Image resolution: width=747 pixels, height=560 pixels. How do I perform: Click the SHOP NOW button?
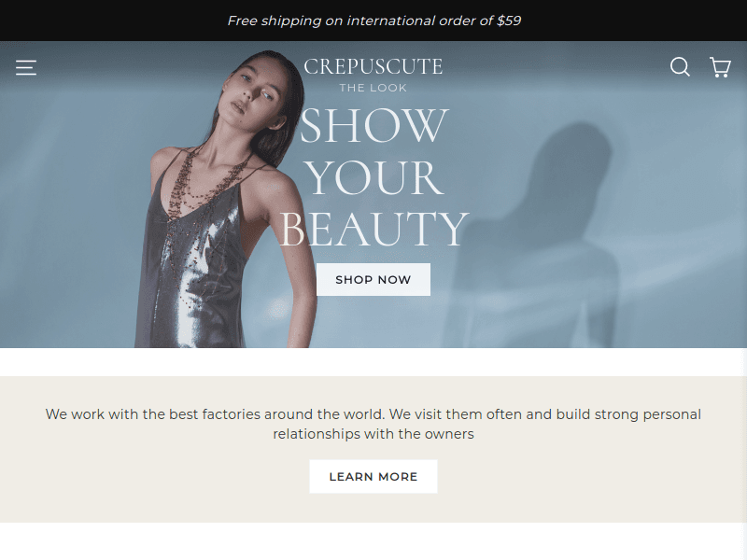[x=373, y=279]
